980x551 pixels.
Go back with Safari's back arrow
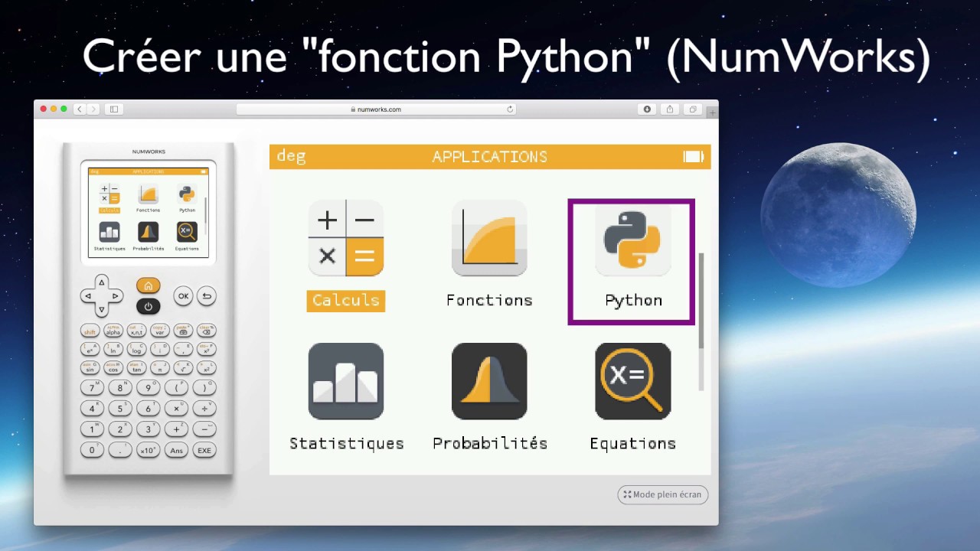coord(79,109)
